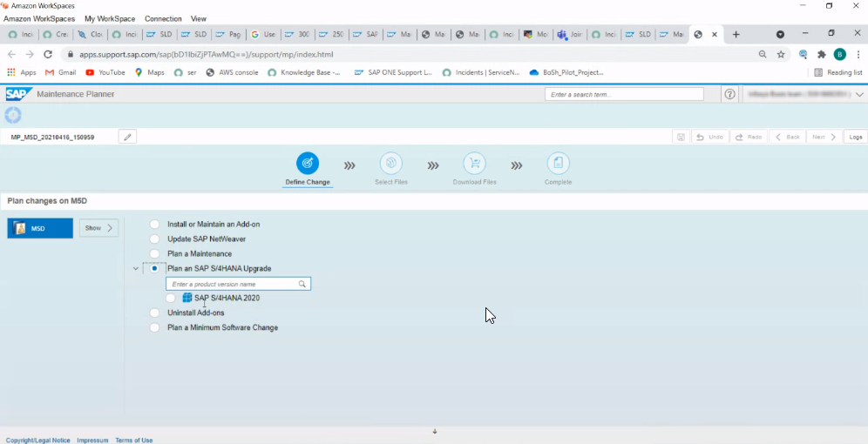Click the Undo button

pyautogui.click(x=709, y=137)
